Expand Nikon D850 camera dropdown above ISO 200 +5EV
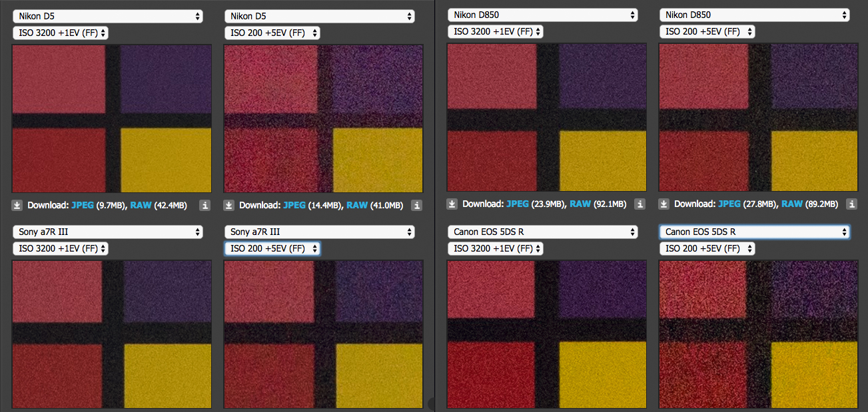The width and height of the screenshot is (868, 412). 754,15
